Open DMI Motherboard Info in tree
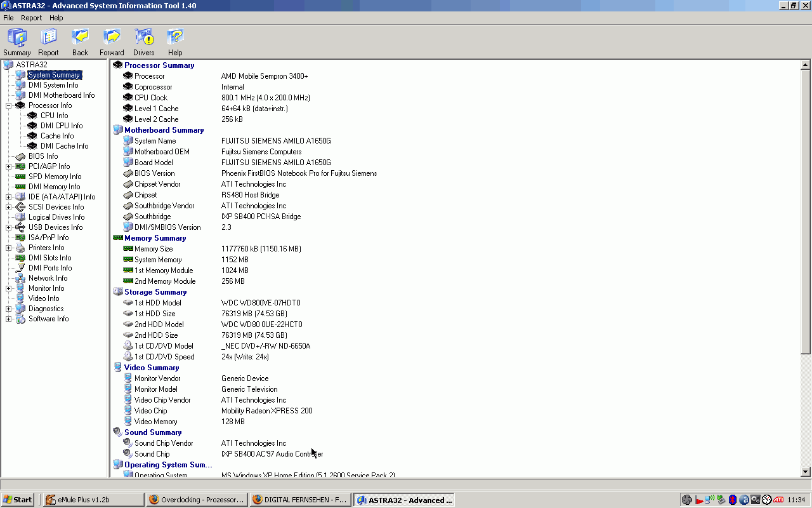 tap(62, 95)
